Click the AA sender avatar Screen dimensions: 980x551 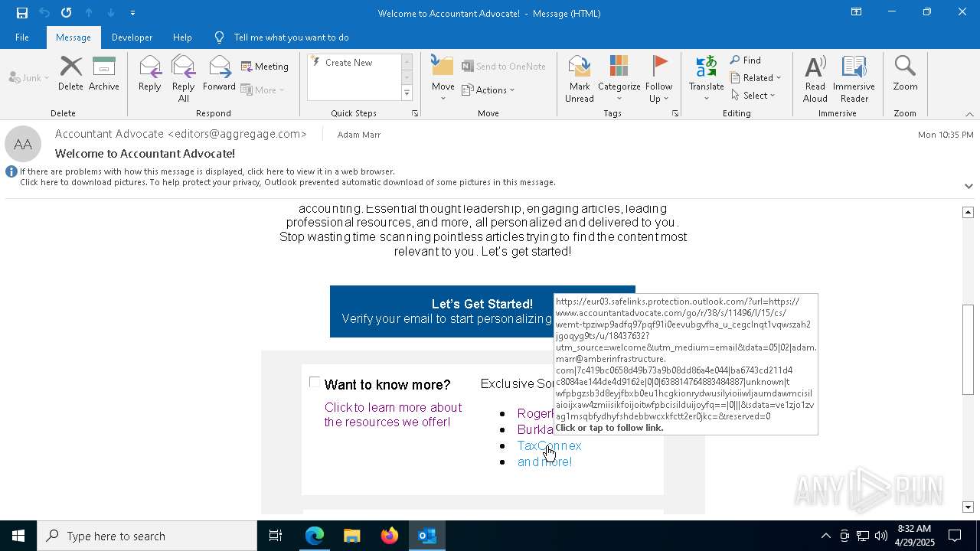click(23, 145)
